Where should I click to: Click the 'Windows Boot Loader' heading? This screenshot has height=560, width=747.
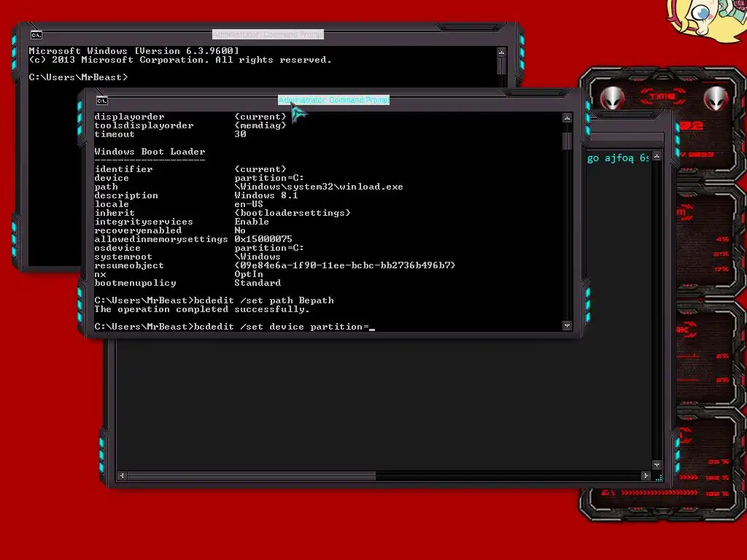click(150, 152)
